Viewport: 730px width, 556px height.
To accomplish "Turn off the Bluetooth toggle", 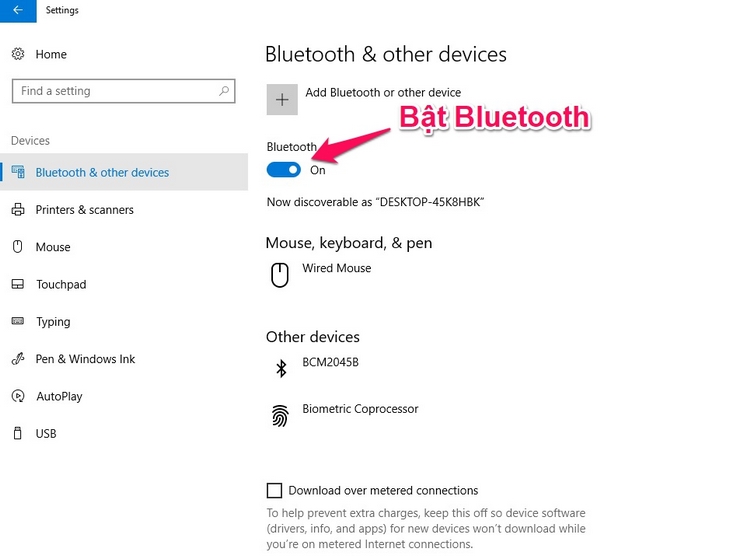I will coord(284,170).
